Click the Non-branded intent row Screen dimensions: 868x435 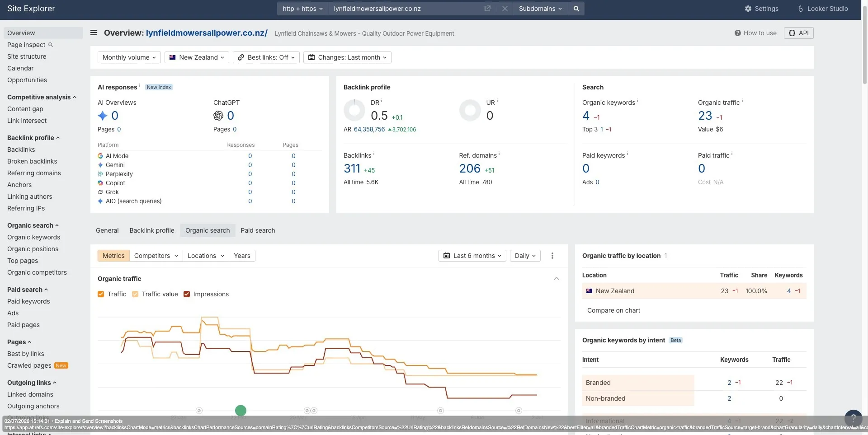(694, 398)
